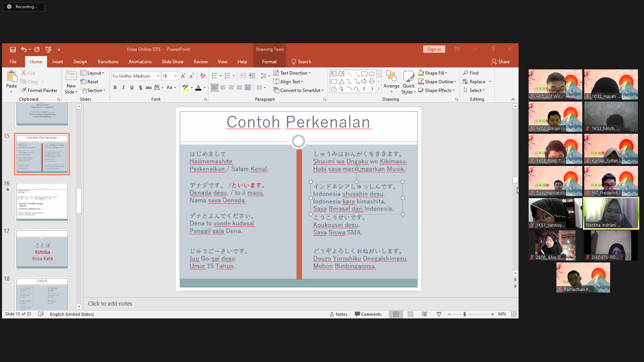Save the presentation with the floppy disk icon
The height and width of the screenshot is (362, 644).
[x=13, y=50]
